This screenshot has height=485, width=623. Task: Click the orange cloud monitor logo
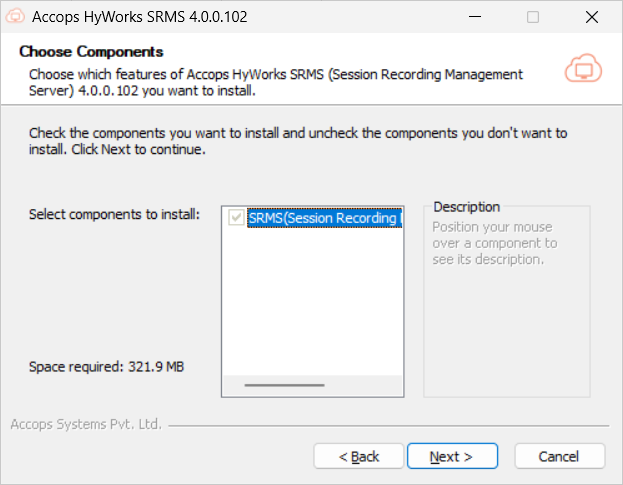coord(582,70)
